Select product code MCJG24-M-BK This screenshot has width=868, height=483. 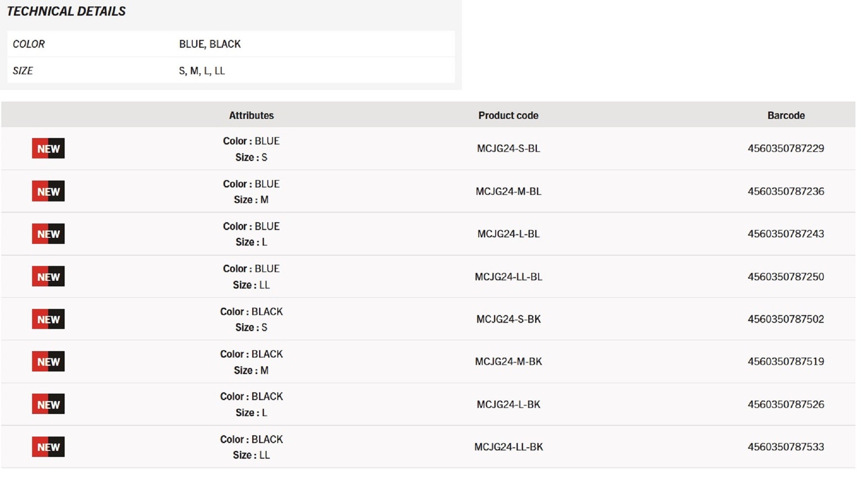[508, 361]
